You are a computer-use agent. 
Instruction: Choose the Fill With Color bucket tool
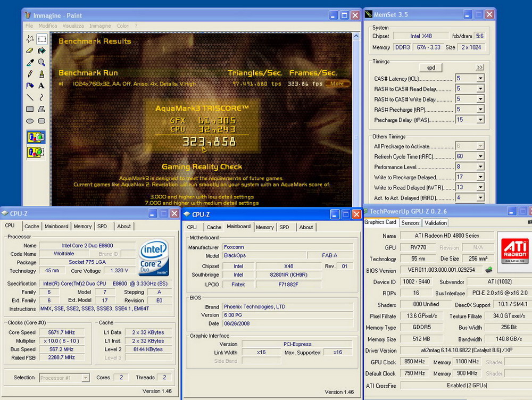41,51
